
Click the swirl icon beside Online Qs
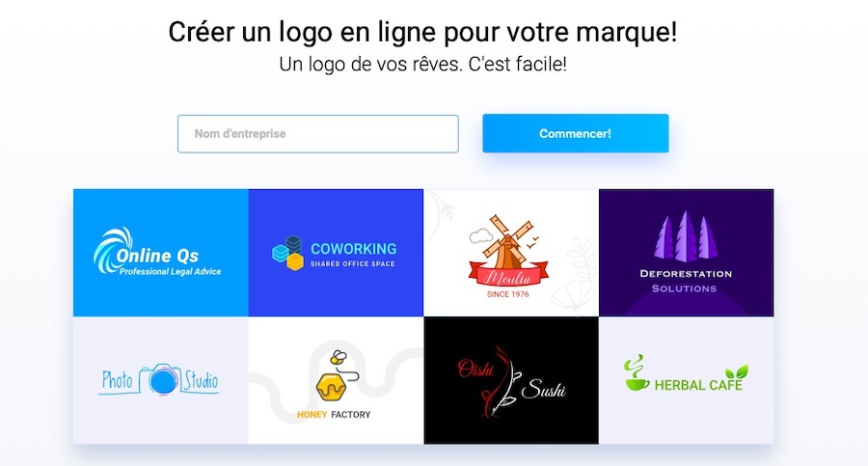(x=112, y=249)
